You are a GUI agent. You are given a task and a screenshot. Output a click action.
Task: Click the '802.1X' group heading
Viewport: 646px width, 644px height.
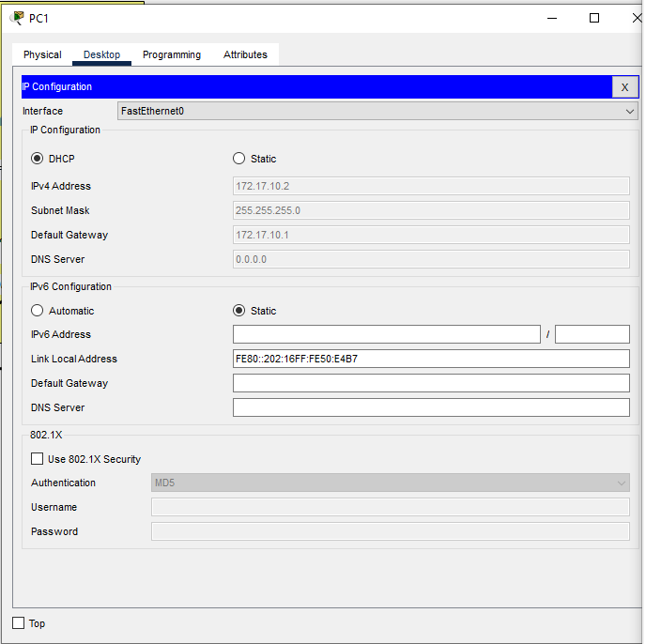pos(46,435)
